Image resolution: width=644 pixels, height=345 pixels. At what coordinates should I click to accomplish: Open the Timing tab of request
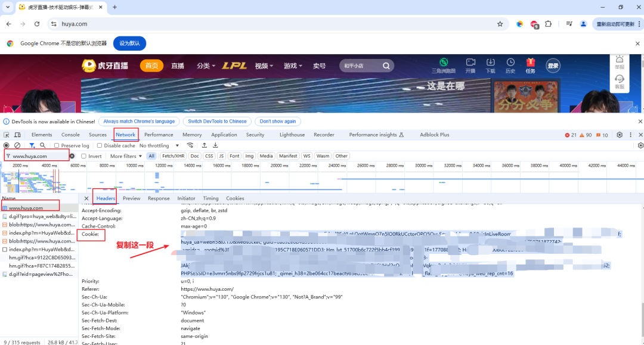click(x=210, y=198)
